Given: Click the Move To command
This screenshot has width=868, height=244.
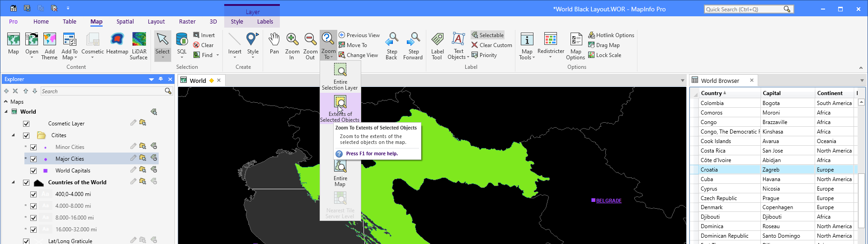Looking at the screenshot, I should click(x=353, y=45).
